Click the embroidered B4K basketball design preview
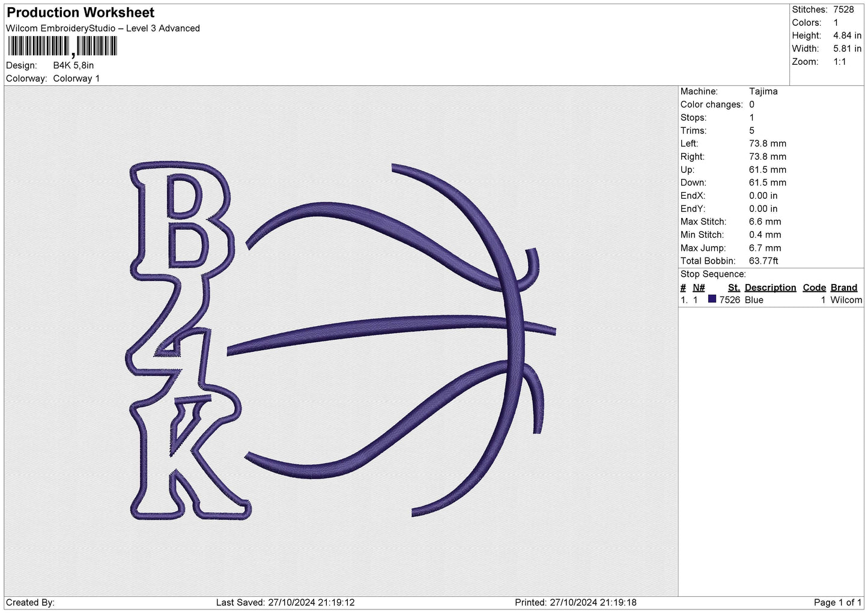This screenshot has width=868, height=613. [341, 340]
